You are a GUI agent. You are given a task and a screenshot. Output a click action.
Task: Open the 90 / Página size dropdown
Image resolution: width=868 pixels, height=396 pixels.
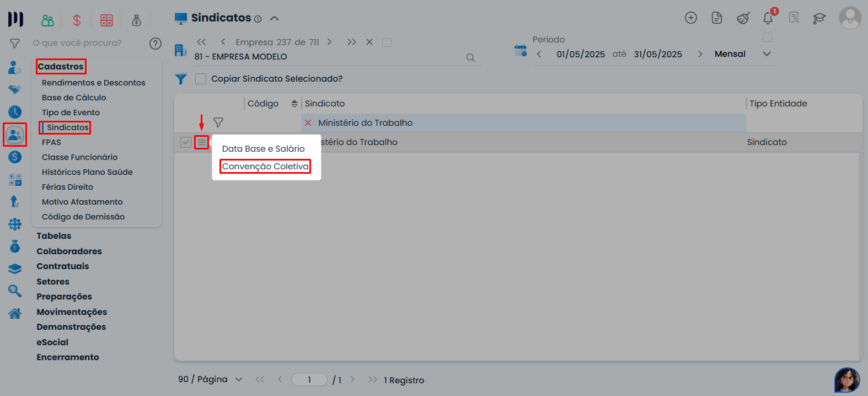click(x=239, y=379)
